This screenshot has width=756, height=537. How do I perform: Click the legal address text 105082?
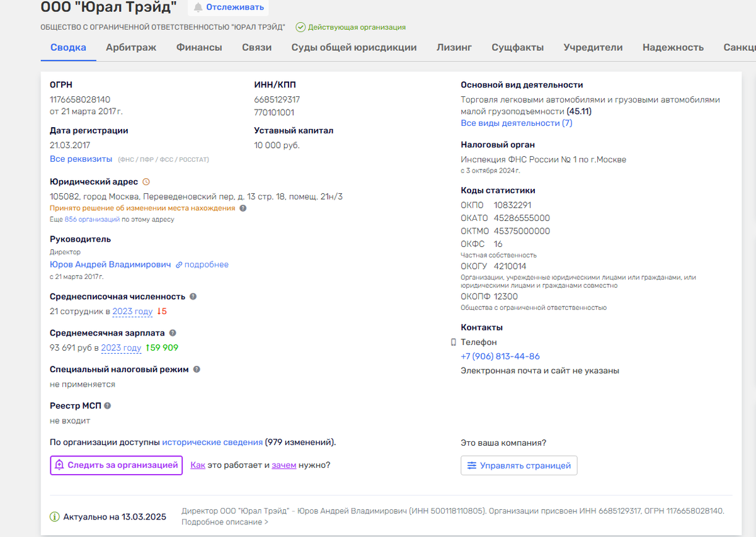197,197
